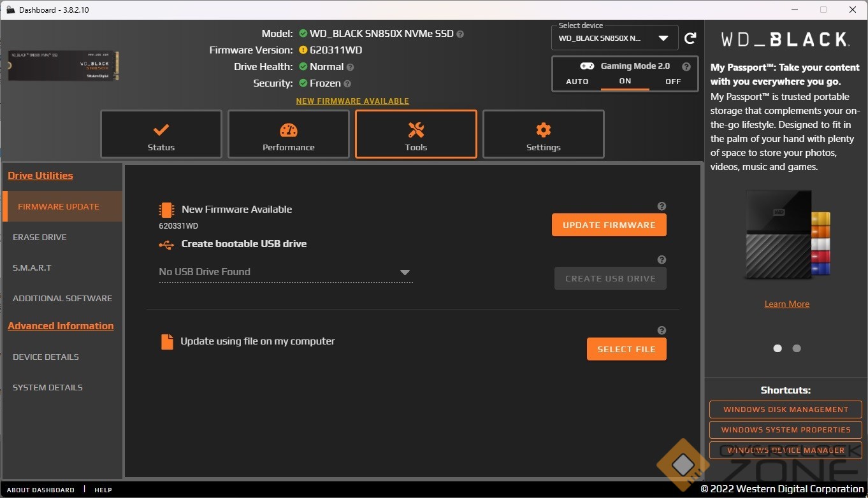Screen dimensions: 868x498
Task: Click firmware version text 620331WD
Action: point(178,226)
